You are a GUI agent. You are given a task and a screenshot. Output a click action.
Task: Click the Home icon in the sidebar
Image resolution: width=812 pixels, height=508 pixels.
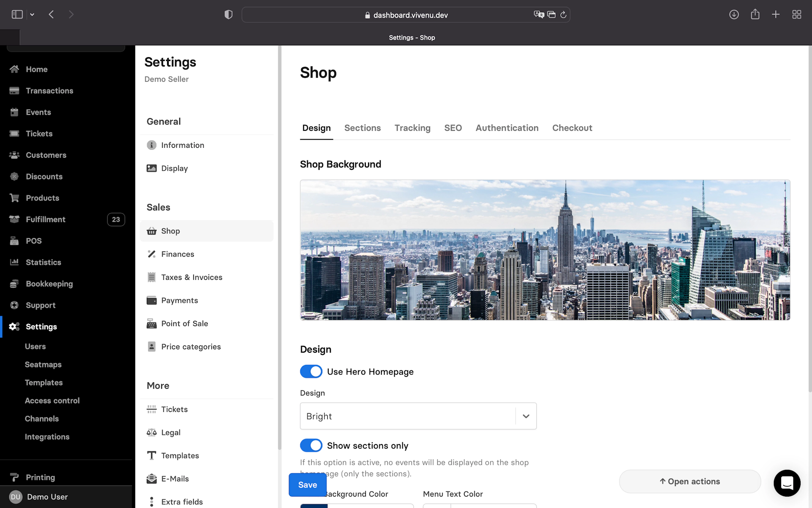click(14, 69)
